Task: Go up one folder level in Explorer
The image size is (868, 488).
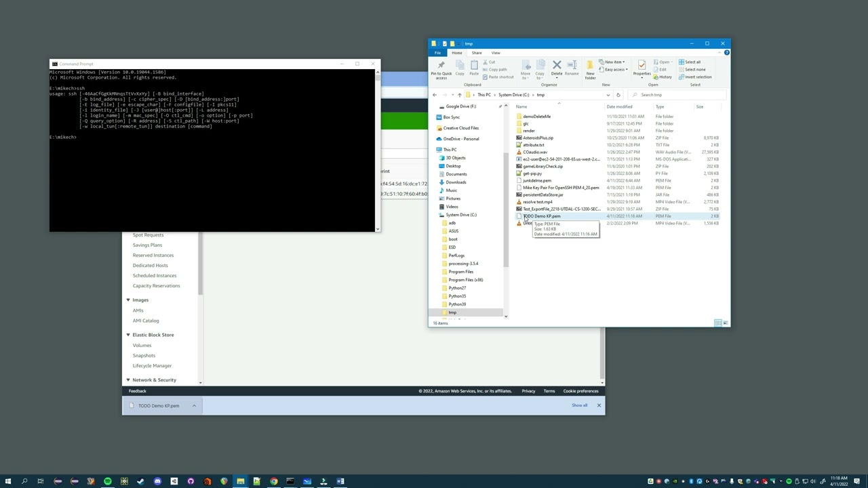Action: pos(459,95)
